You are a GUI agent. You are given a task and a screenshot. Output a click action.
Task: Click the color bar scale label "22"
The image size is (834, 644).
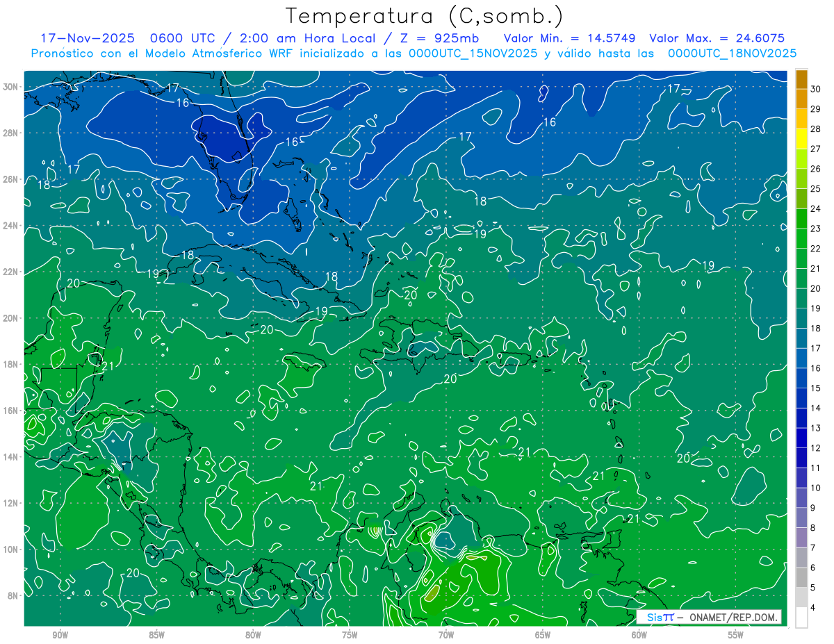[x=815, y=249]
